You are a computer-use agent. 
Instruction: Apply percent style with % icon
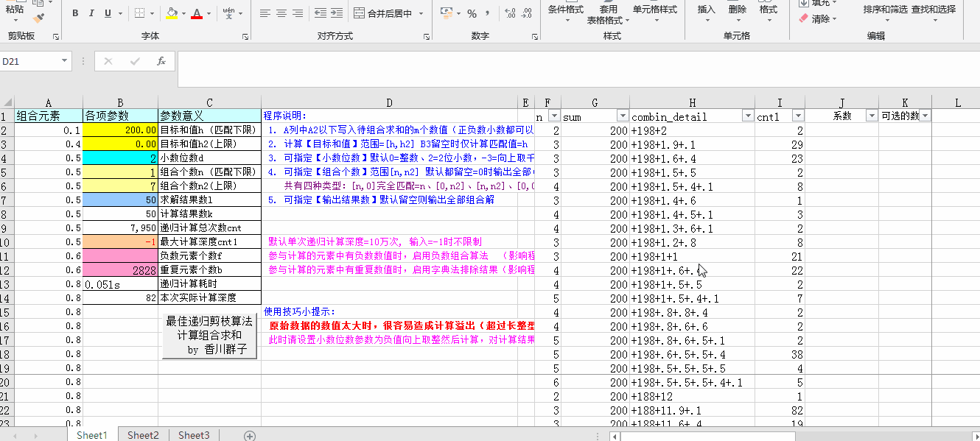[x=472, y=13]
